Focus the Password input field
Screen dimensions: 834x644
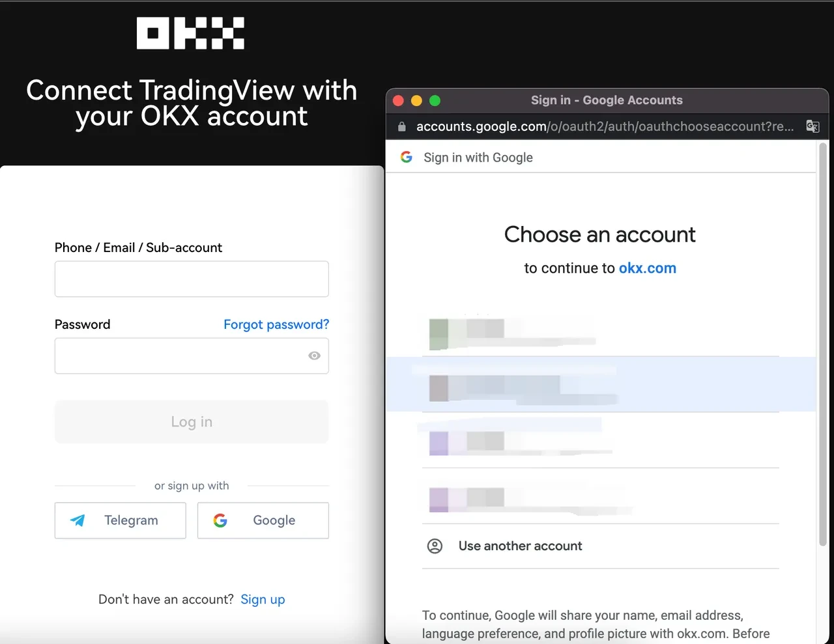tap(192, 356)
